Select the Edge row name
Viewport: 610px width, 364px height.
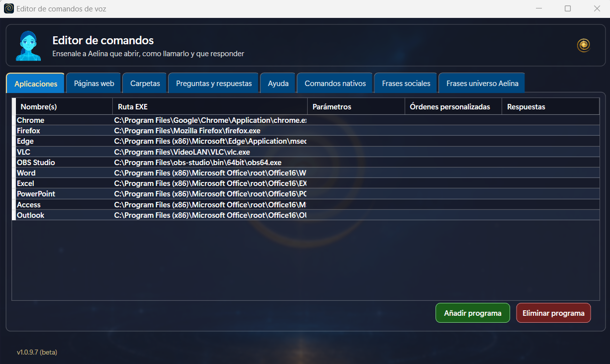click(25, 141)
